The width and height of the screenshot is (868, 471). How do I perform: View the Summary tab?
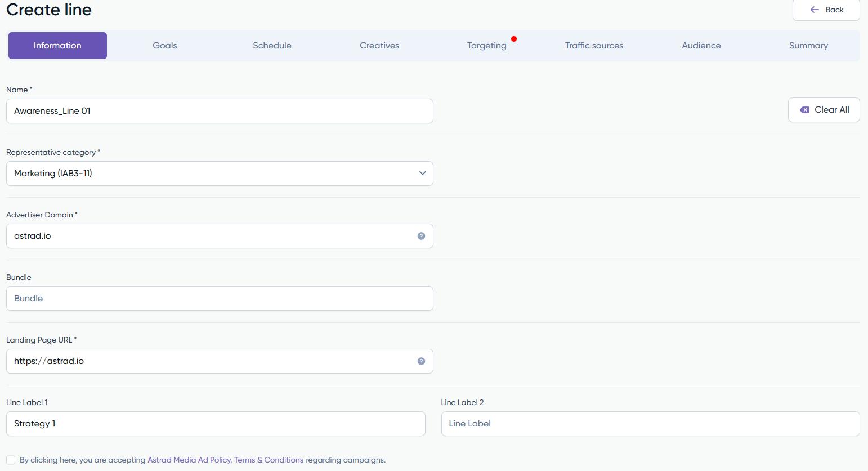(x=808, y=46)
